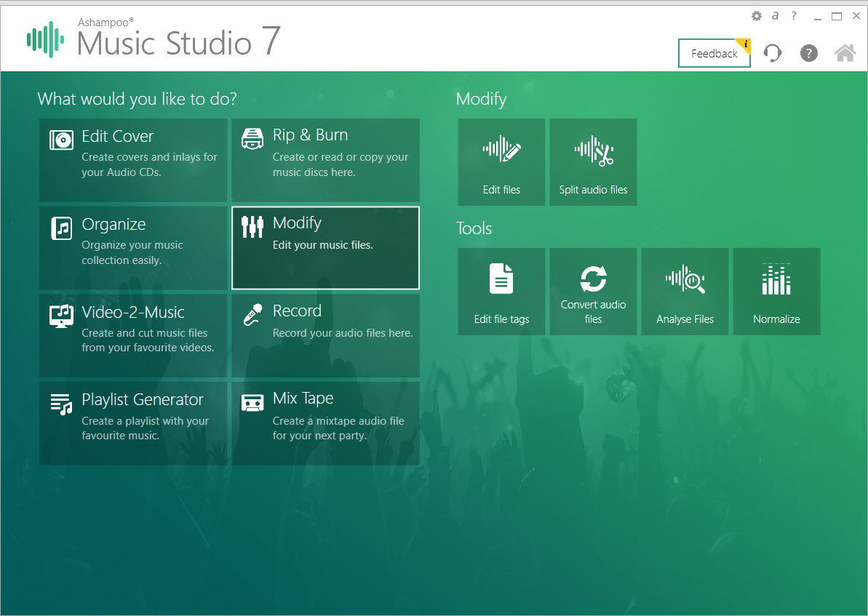Screen dimensions: 868x616
Task: Open settings gear in title bar
Action: (x=757, y=16)
